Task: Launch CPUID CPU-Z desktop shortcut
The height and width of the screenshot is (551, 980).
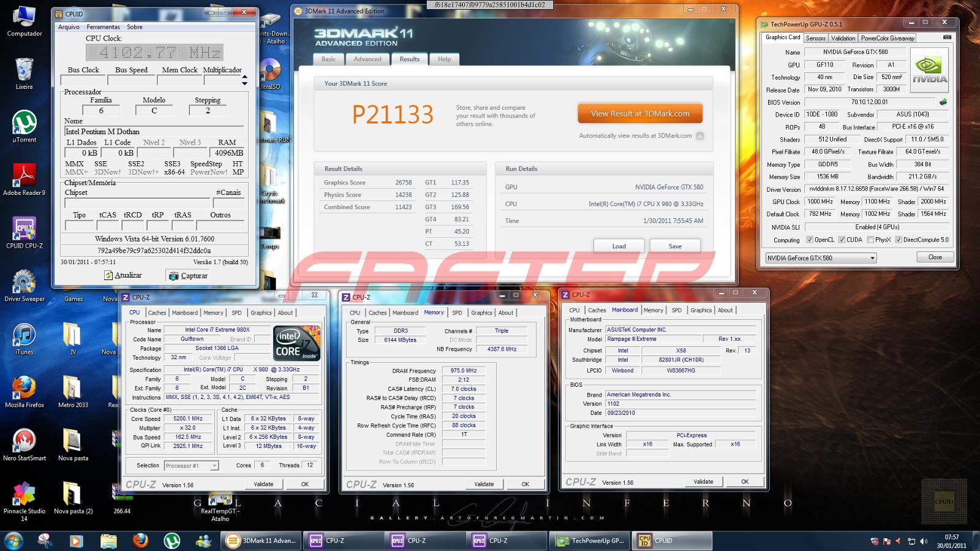Action: pyautogui.click(x=24, y=233)
